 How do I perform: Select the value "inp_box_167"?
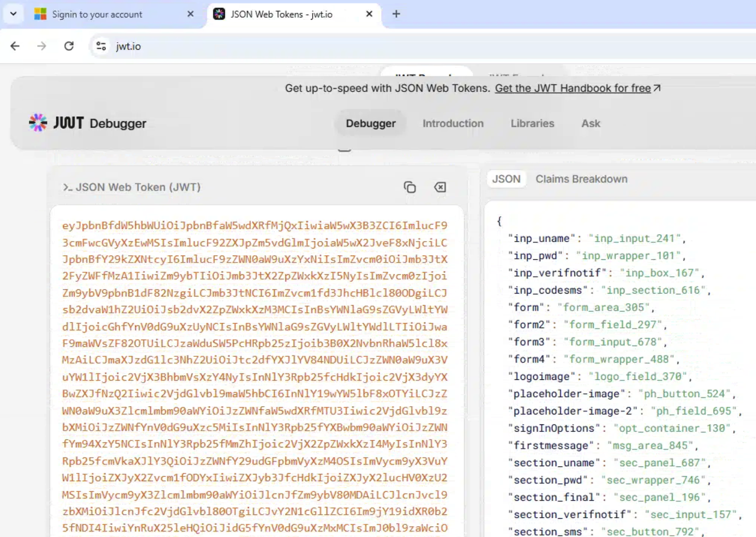659,273
